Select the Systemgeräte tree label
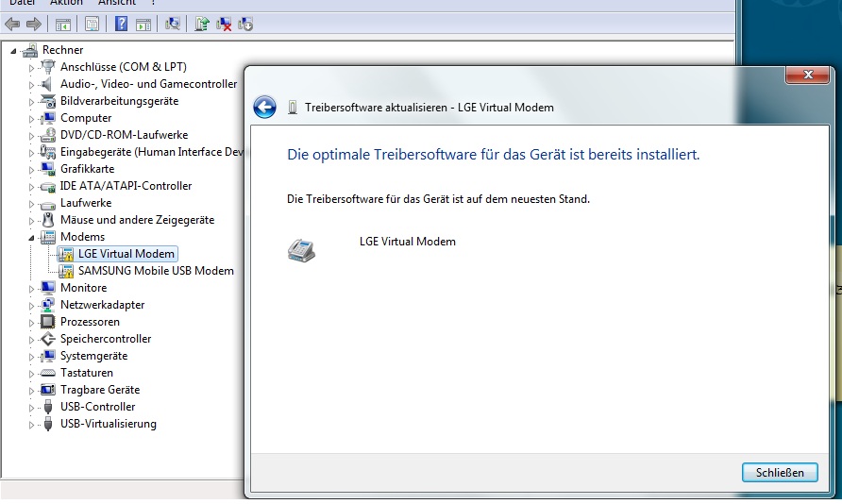Image resolution: width=842 pixels, height=504 pixels. 94,356
